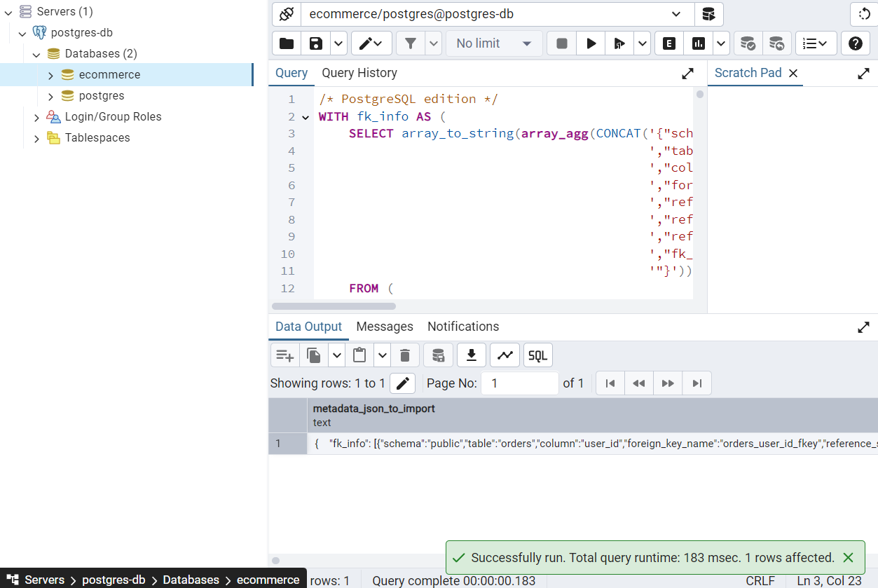
Task: Open the No limit dropdown
Action: pyautogui.click(x=494, y=43)
